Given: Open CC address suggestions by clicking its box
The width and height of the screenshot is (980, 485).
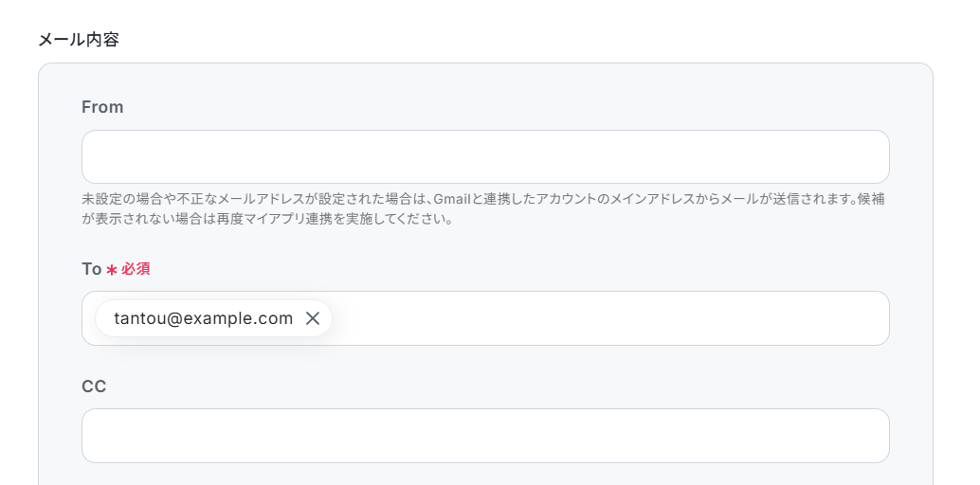Looking at the screenshot, I should [x=485, y=436].
